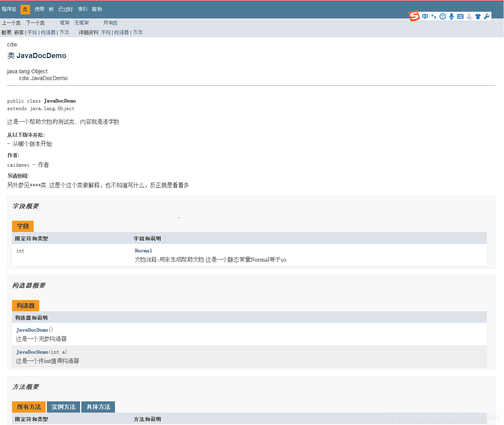The width and height of the screenshot is (504, 425).
Task: Open the Normal field link
Action: [143, 251]
